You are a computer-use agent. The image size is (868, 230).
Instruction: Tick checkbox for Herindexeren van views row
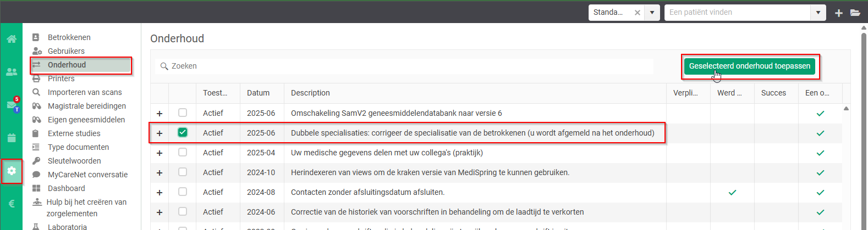point(183,172)
